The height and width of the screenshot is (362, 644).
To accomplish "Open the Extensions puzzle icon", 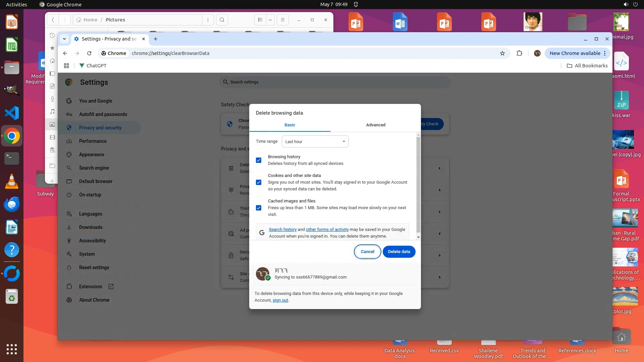I will [519, 53].
